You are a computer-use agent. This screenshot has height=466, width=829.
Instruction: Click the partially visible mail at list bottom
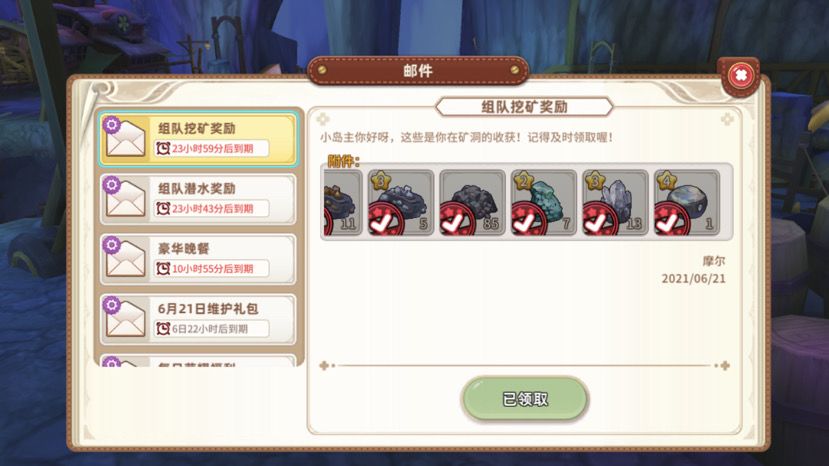point(198,361)
